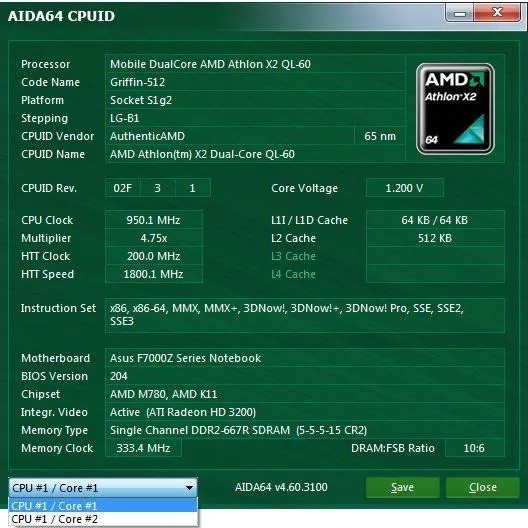Click L1 cache value 64 KB / 64 KB
528x528 pixels.
(x=435, y=220)
